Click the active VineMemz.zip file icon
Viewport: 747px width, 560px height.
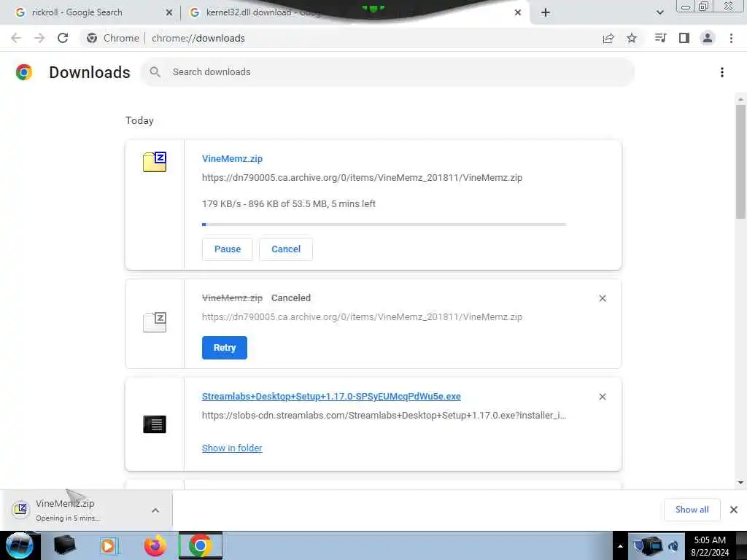tap(155, 162)
